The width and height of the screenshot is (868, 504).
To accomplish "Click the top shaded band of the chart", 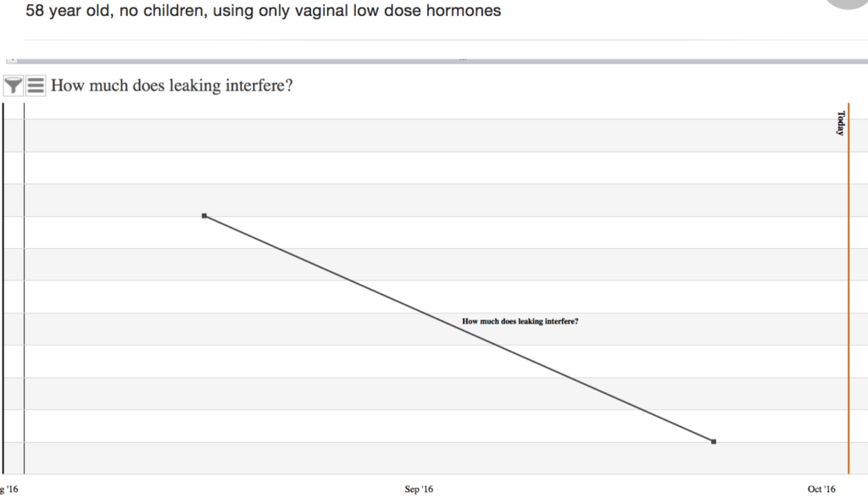I will 435,135.
